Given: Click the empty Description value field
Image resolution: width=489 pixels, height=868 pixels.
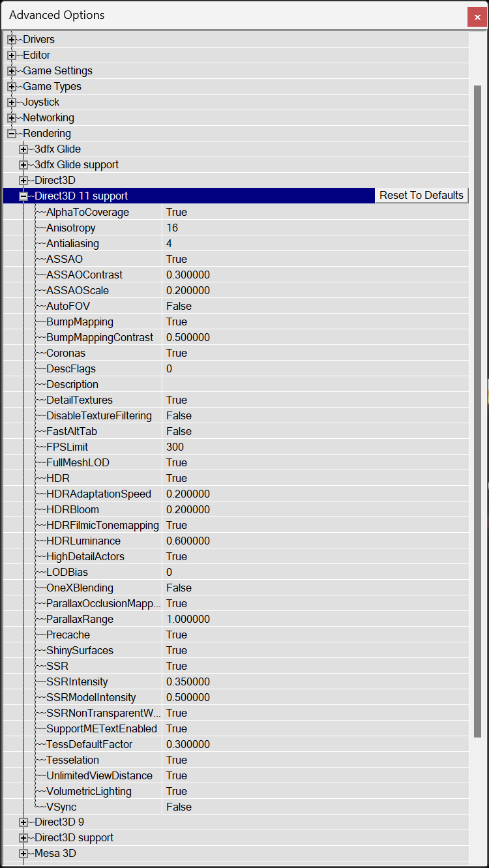Looking at the screenshot, I should 316,384.
